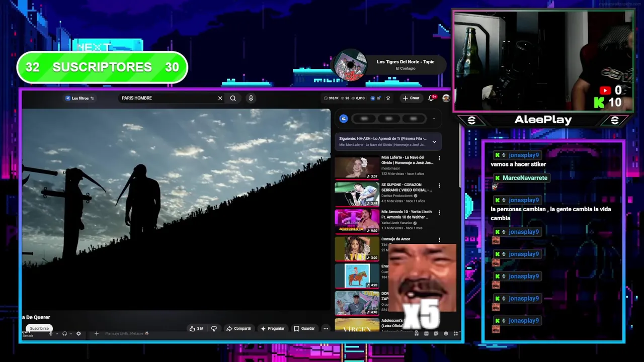The image size is (644, 362).
Task: Click the 'Mon Laferte - La Nave del Olvido' title
Action: [x=407, y=160]
